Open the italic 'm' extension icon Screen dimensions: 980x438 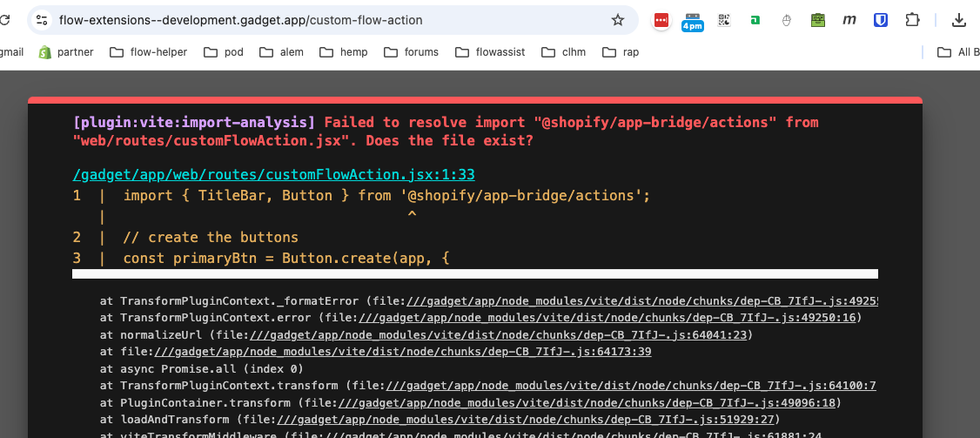[849, 20]
